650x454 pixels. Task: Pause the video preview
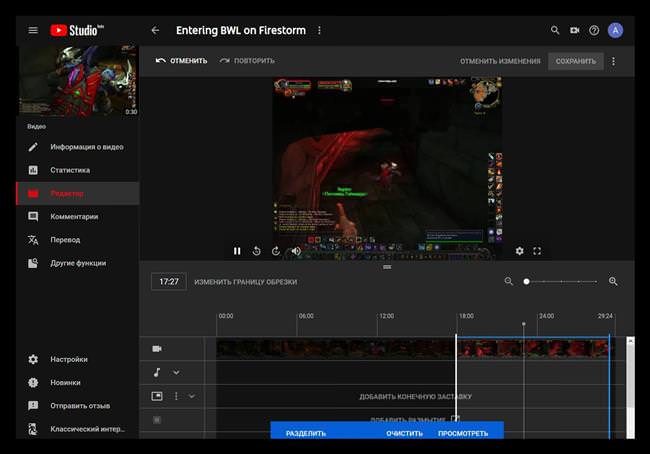tap(237, 251)
